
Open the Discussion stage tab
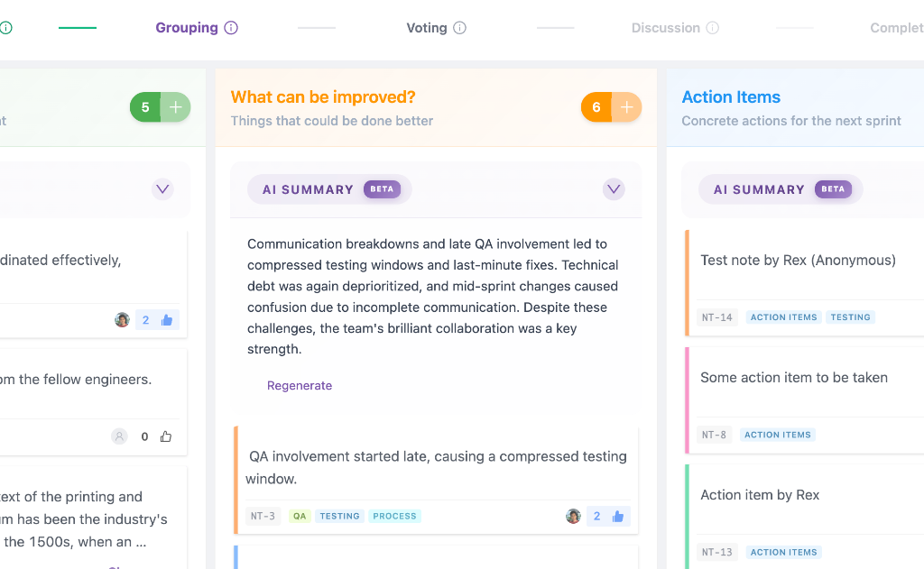[666, 28]
